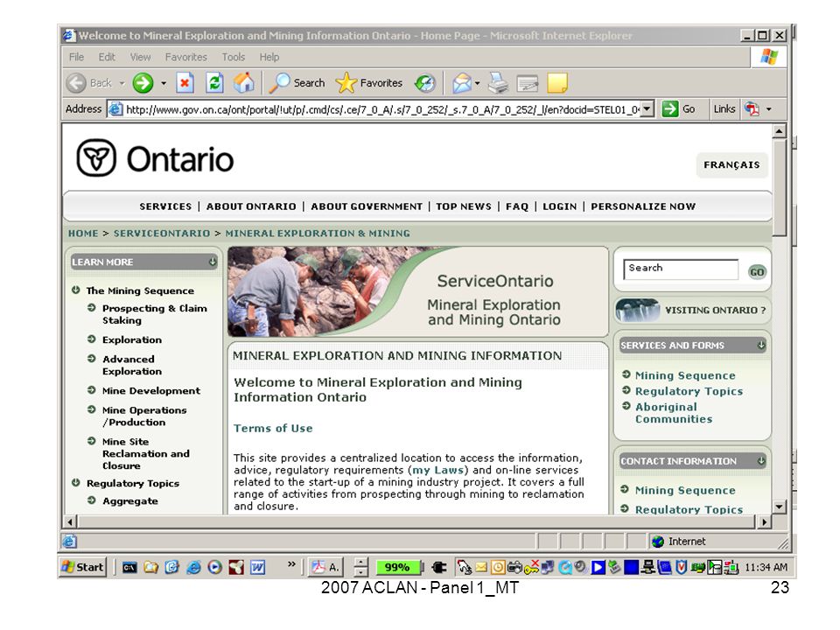Image resolution: width=840 pixels, height=630 pixels.
Task: Print the page with the printer icon
Action: [x=499, y=83]
